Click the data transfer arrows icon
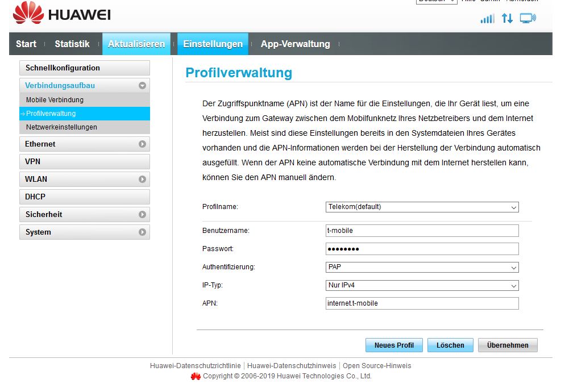569x392 pixels. [507, 19]
